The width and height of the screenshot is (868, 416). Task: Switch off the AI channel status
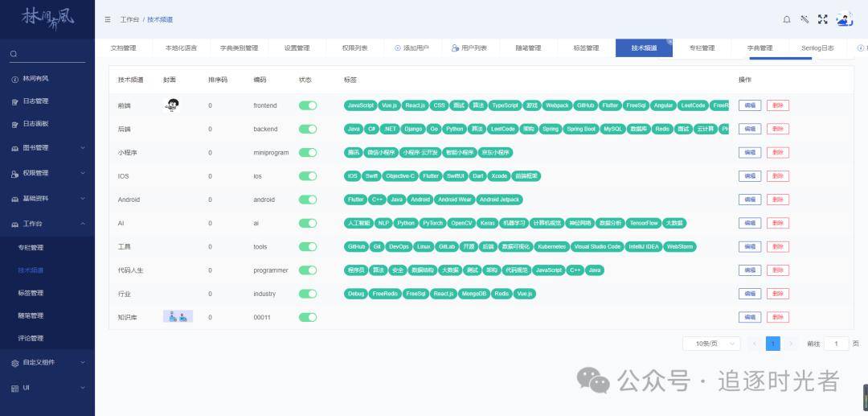pyautogui.click(x=308, y=223)
